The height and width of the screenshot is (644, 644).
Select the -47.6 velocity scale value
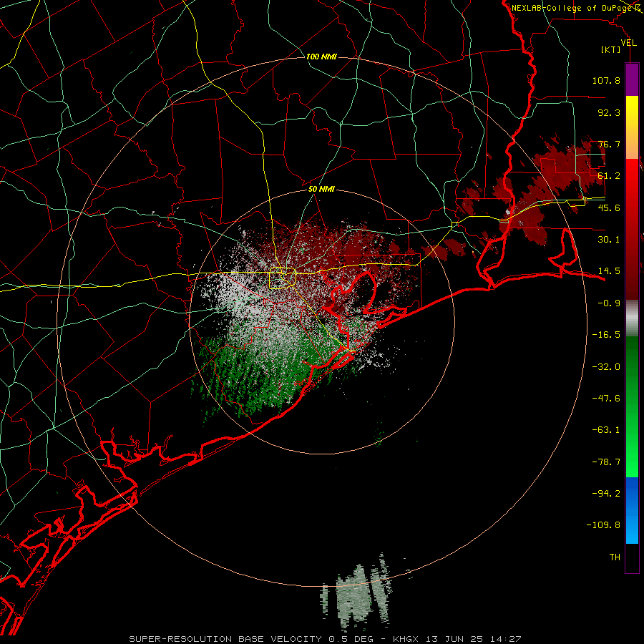coord(606,399)
